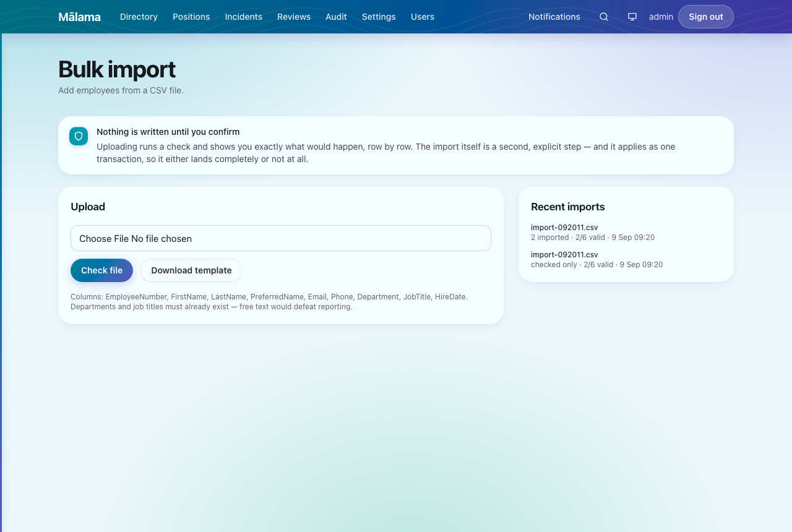Download the CSV template

tap(191, 270)
